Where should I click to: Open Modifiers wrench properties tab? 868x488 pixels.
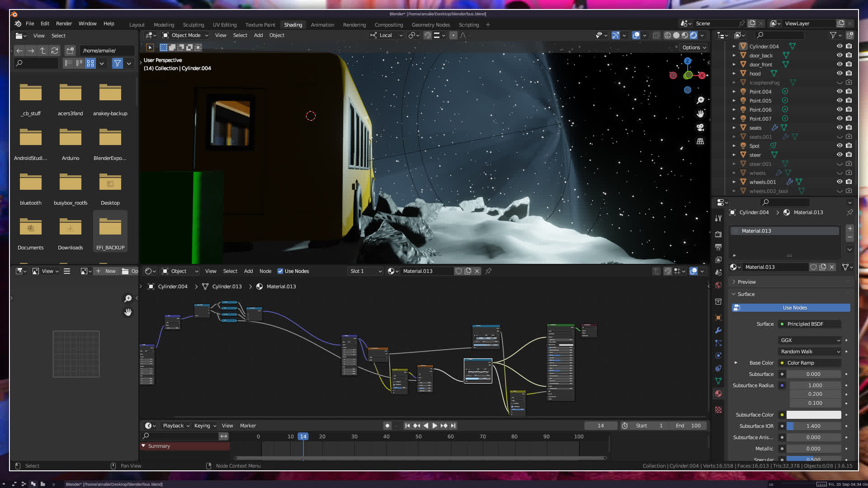tap(718, 330)
